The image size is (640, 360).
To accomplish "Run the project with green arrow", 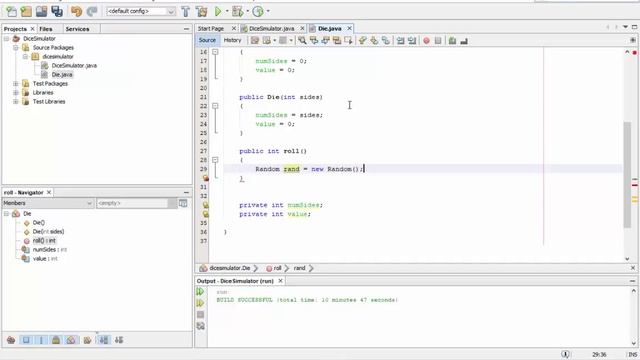I will (218, 11).
